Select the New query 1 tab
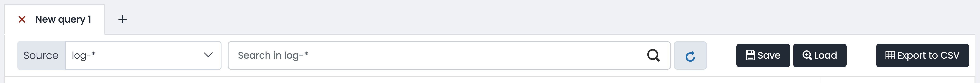980x83 pixels. coord(63,19)
